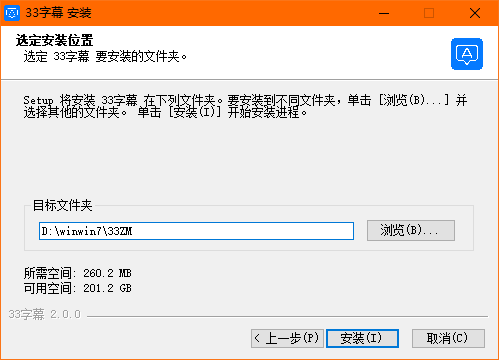Click the 33字幕 安装 window title
499x360 pixels.
(58, 13)
